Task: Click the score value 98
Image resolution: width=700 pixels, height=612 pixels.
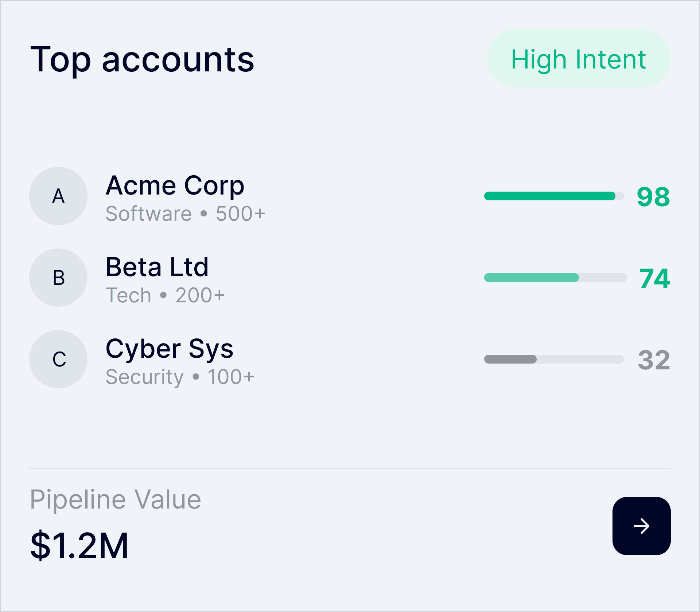Action: coord(653,197)
